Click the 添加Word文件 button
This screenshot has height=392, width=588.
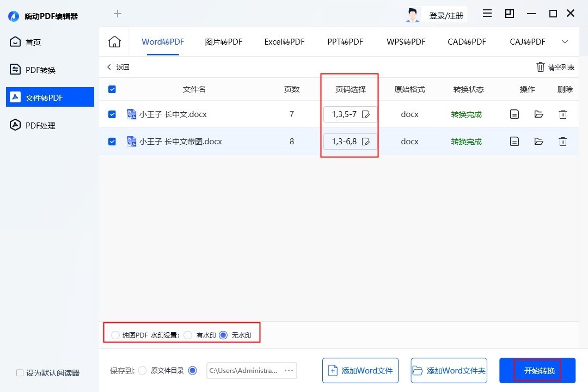360,370
